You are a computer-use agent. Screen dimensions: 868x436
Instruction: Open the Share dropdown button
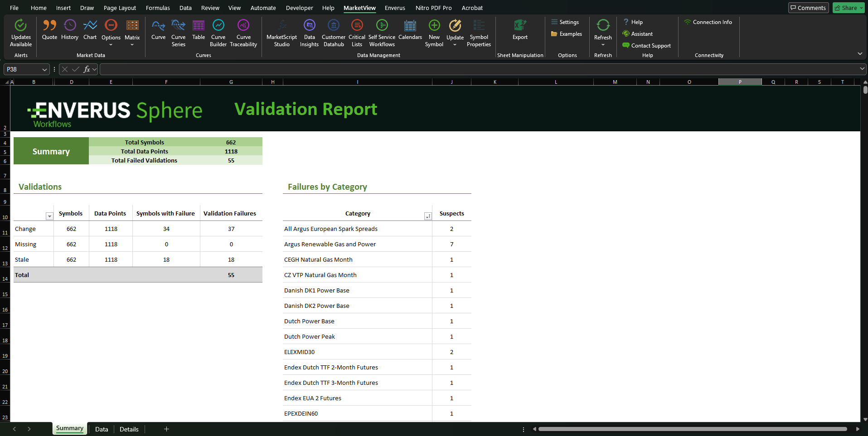(849, 8)
